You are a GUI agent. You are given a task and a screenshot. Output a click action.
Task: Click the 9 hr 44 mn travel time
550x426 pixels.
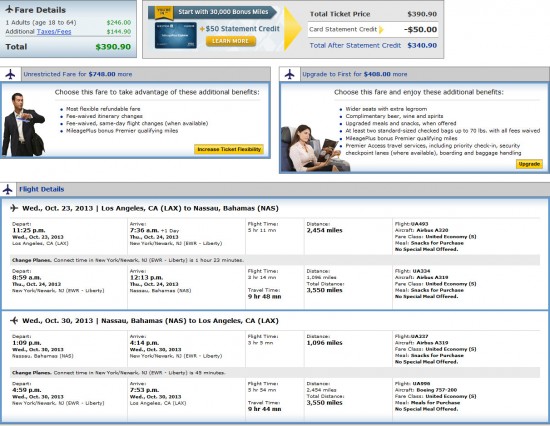[x=264, y=409]
